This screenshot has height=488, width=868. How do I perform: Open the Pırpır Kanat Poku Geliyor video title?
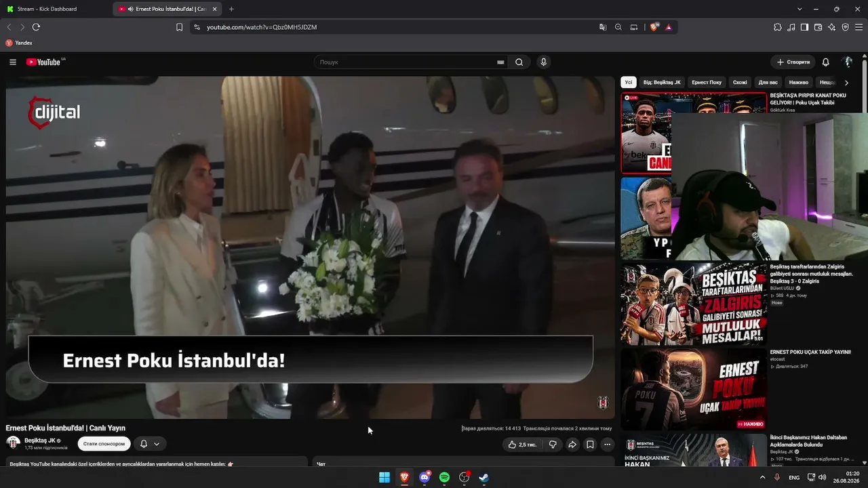(808, 99)
